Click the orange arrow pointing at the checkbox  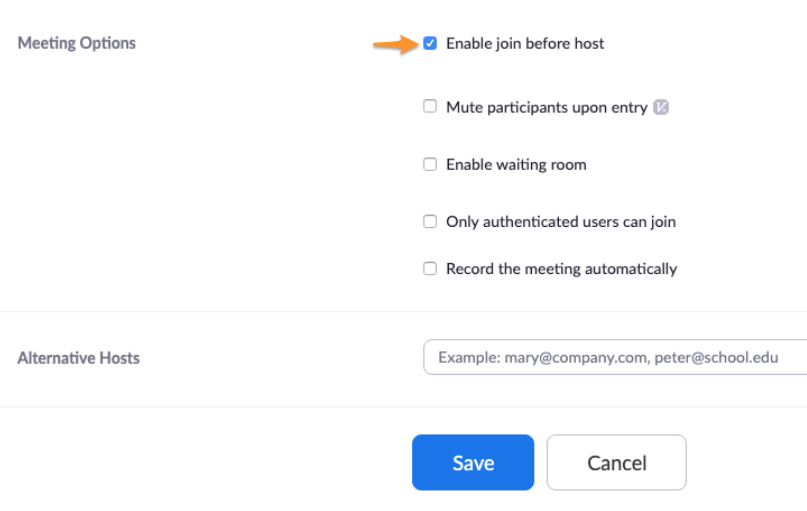point(393,44)
